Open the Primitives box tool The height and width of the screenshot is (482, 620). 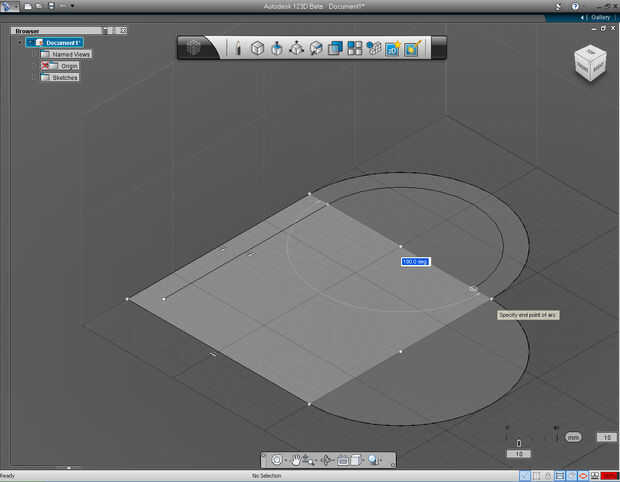tap(257, 47)
